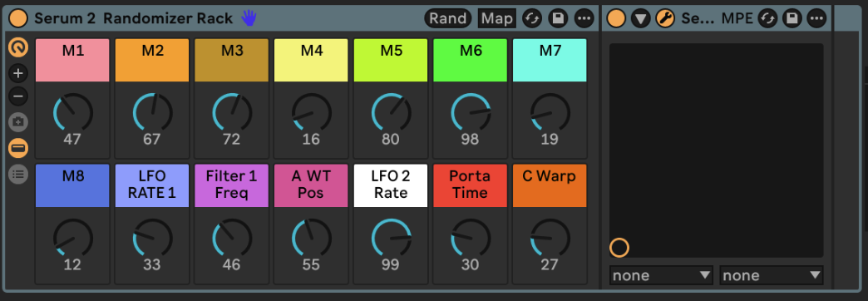The width and height of the screenshot is (868, 301).
Task: Click the Porta Time knob
Action: 471,238
